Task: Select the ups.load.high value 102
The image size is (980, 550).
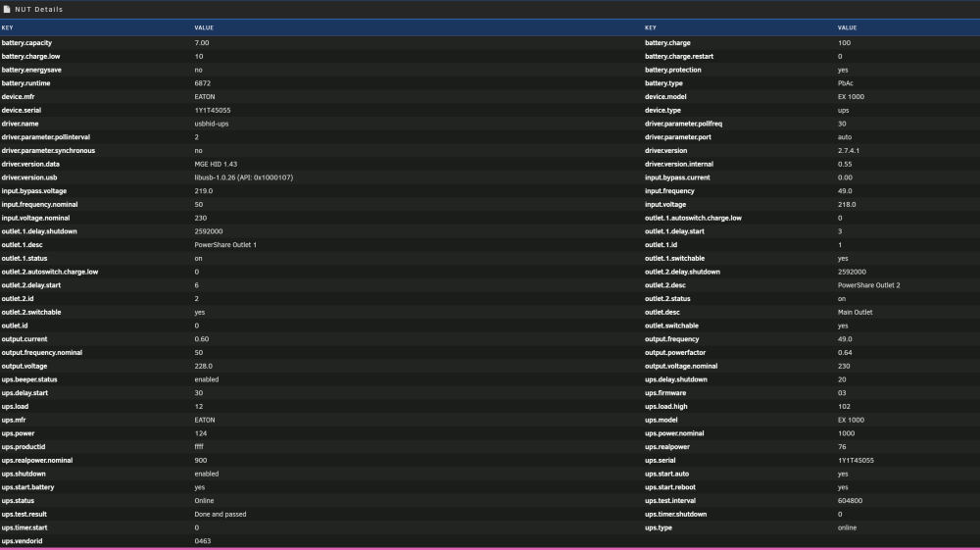Action: click(x=845, y=406)
